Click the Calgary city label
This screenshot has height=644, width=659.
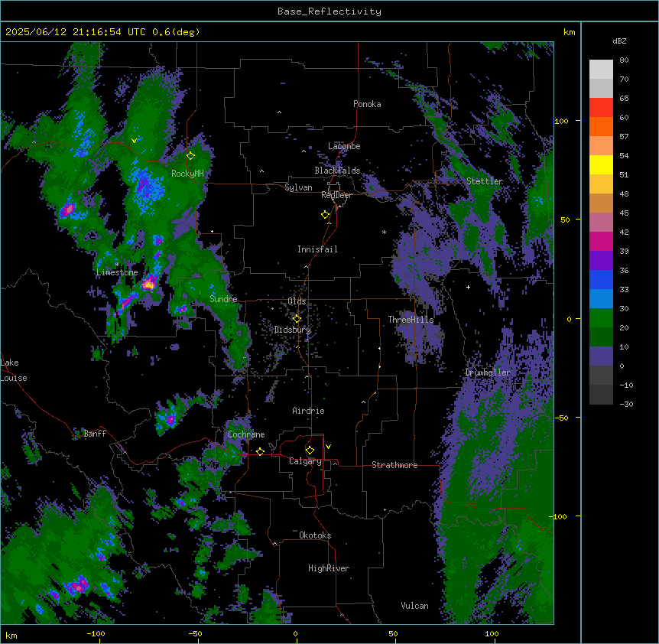coord(305,461)
